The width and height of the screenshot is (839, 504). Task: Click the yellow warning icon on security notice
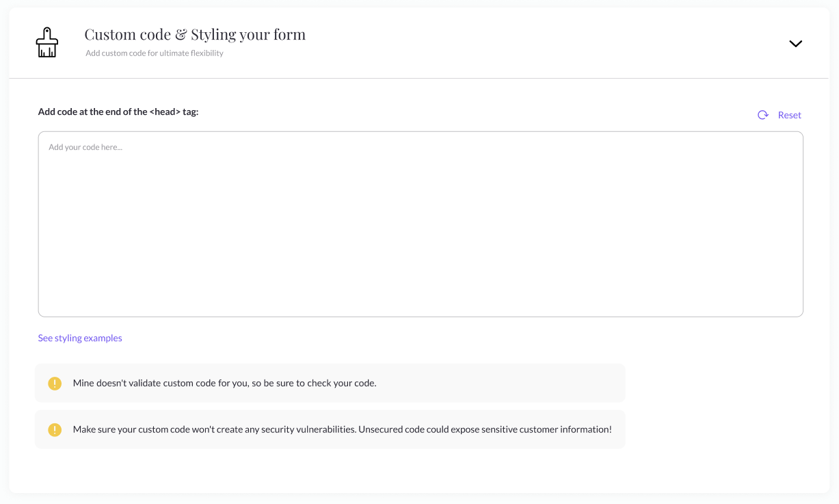[55, 430]
